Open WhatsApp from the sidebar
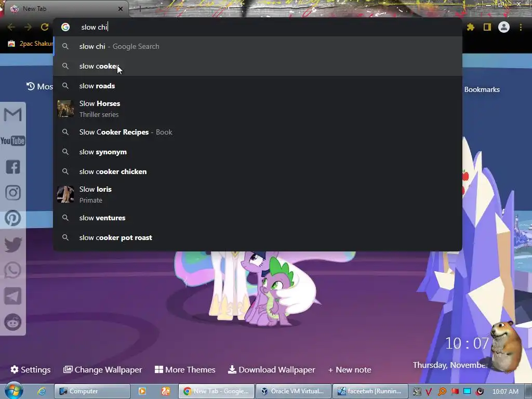 [13, 270]
